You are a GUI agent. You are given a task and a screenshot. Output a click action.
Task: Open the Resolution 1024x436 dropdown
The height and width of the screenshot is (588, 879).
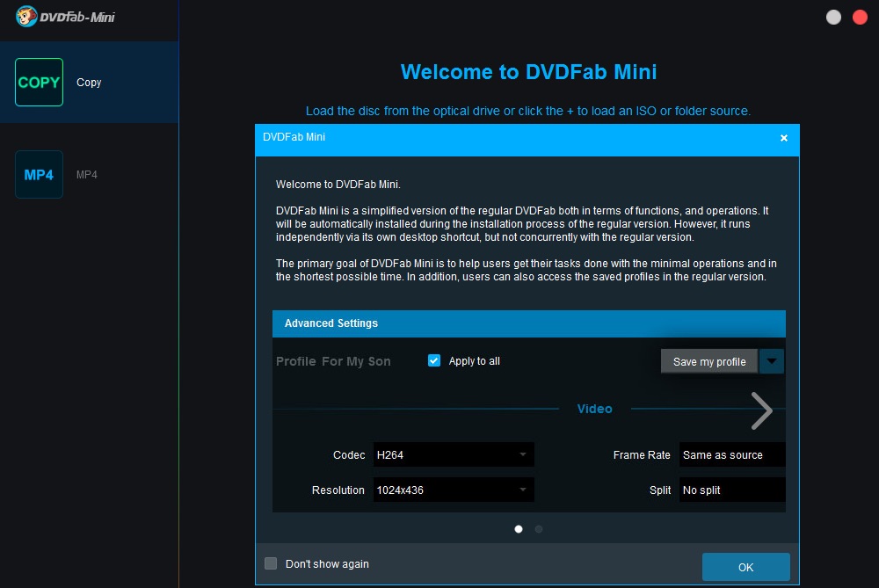point(454,490)
